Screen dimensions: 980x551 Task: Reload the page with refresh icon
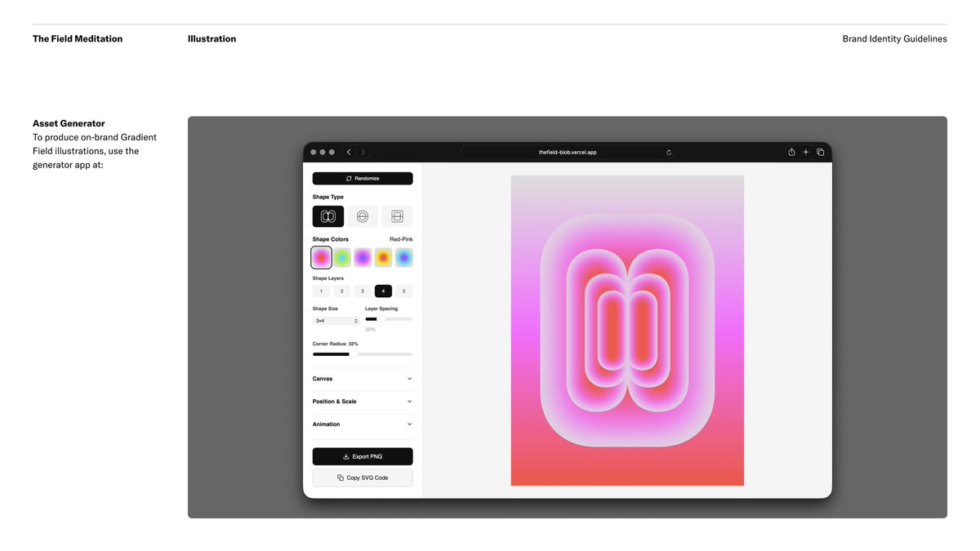pos(669,152)
